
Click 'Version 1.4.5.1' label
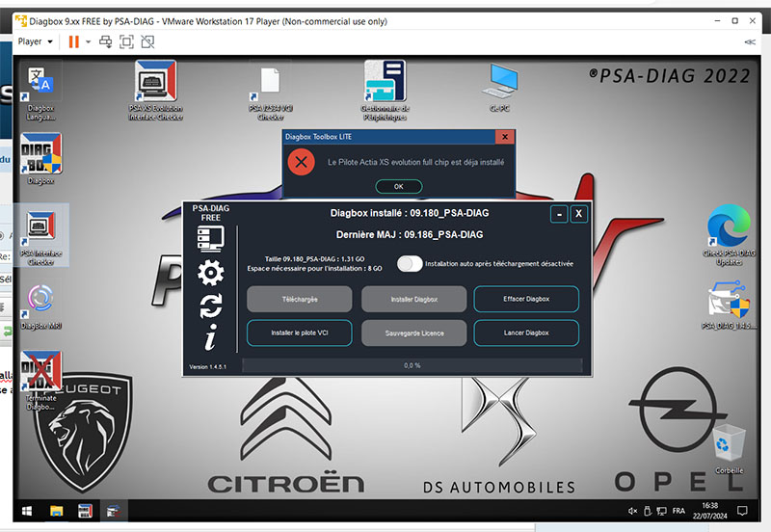click(x=207, y=367)
